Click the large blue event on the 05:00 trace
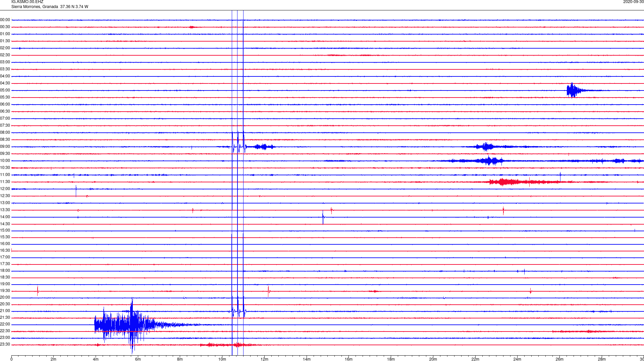 pyautogui.click(x=574, y=90)
